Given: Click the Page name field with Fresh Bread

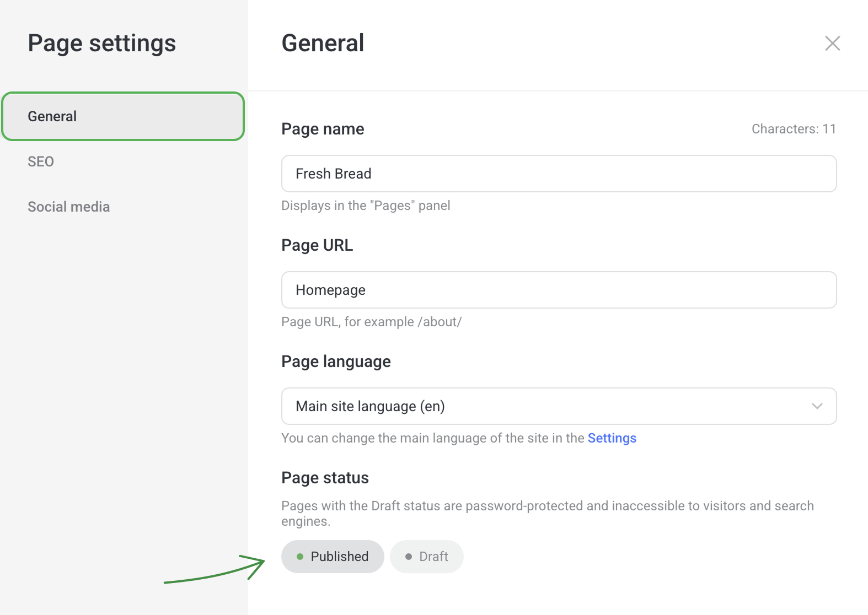Looking at the screenshot, I should point(558,174).
